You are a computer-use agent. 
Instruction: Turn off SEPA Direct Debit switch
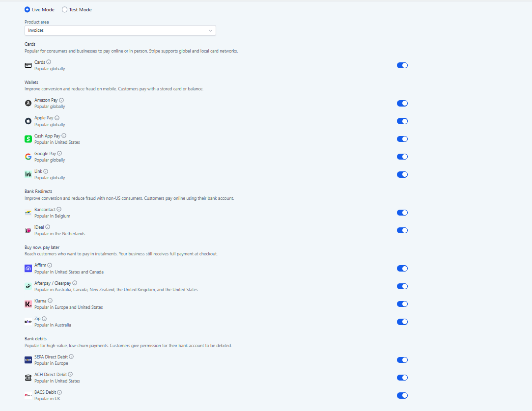[x=402, y=360]
